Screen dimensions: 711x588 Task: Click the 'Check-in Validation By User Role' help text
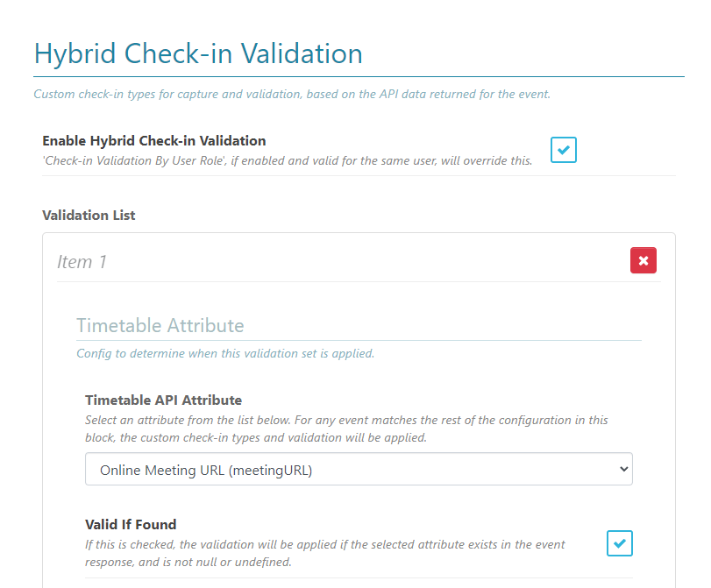point(287,160)
